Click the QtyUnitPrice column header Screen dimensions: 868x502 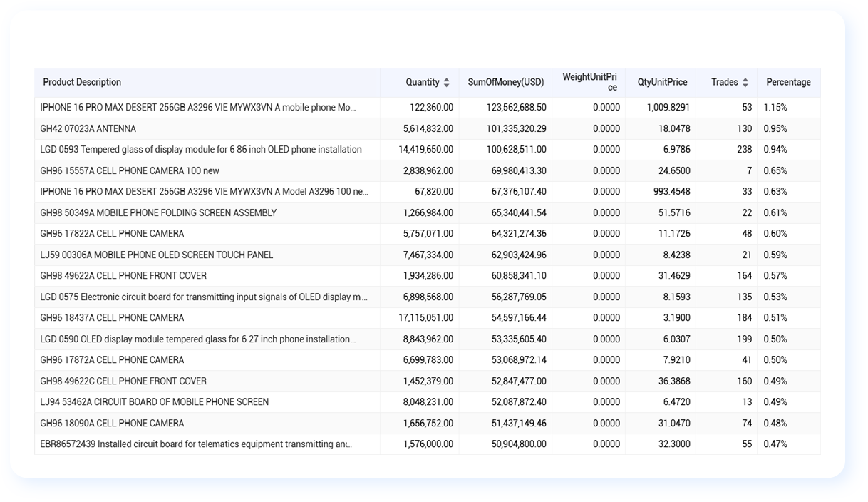point(662,83)
